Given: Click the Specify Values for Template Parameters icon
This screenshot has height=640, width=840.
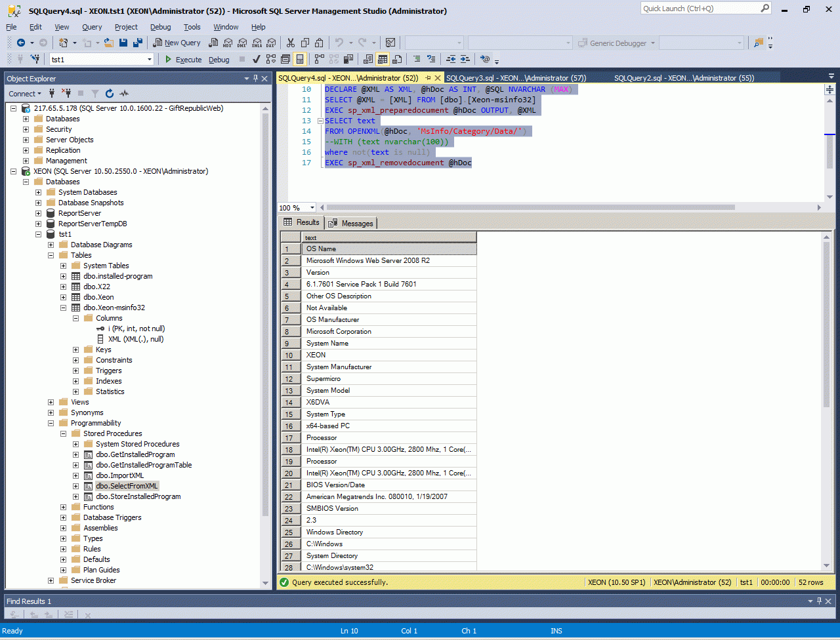Looking at the screenshot, I should [x=485, y=59].
